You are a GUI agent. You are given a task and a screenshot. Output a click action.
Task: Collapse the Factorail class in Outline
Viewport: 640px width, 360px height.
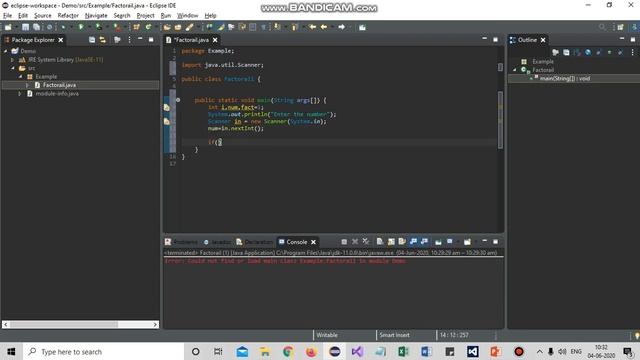(x=515, y=70)
